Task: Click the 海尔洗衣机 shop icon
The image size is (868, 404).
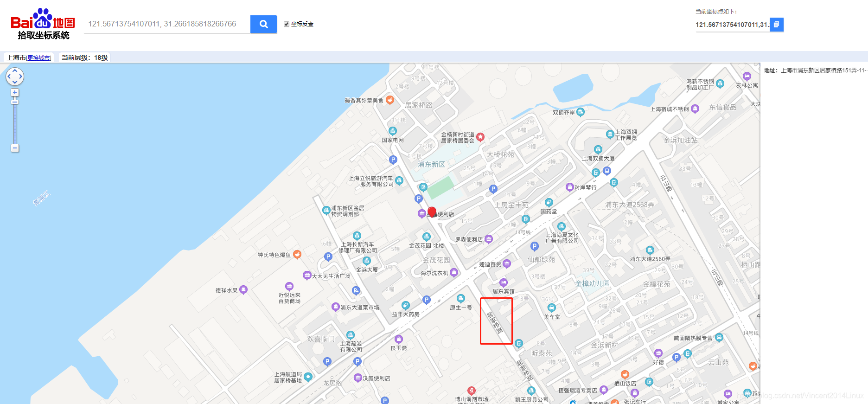Action: [x=454, y=272]
